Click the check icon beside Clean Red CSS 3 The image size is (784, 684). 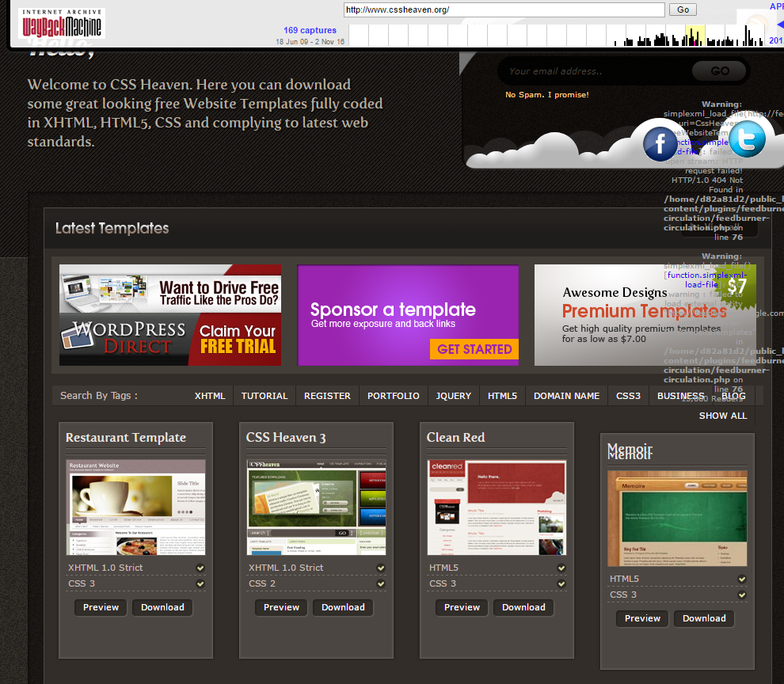561,584
